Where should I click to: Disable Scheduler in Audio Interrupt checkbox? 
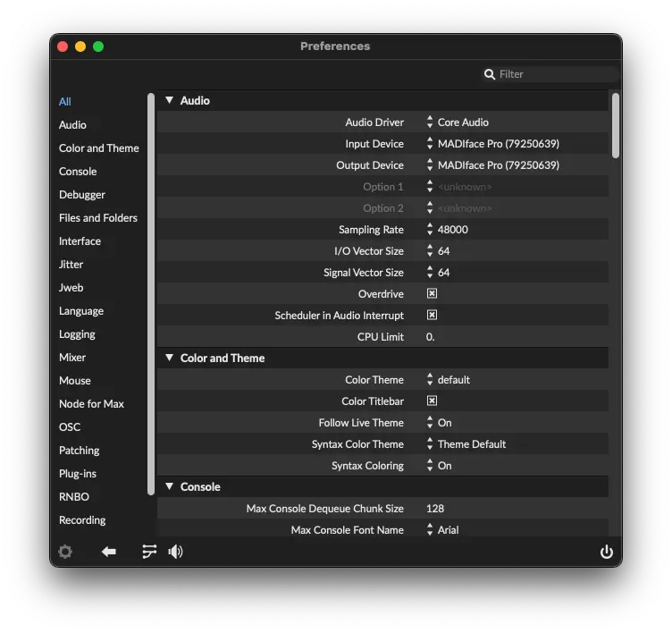[x=432, y=316]
